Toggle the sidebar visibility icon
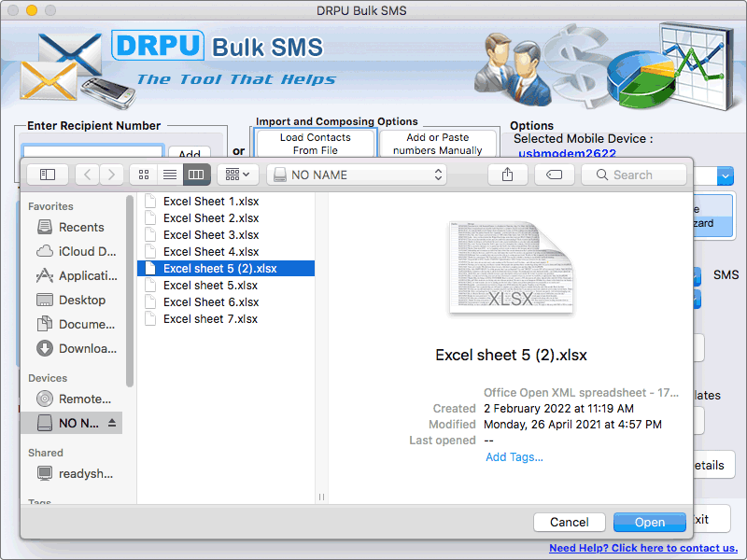This screenshot has height=560, width=747. tap(46, 175)
